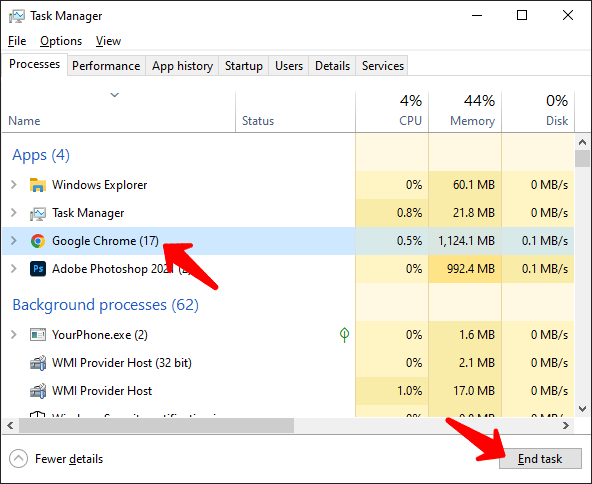Expand the Adobe Photoshop process group
Viewport: 592px width, 484px height.
[14, 268]
